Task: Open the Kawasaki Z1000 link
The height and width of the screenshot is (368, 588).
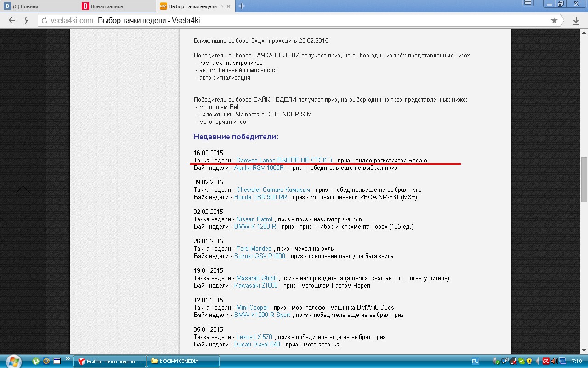Action: pyautogui.click(x=256, y=285)
